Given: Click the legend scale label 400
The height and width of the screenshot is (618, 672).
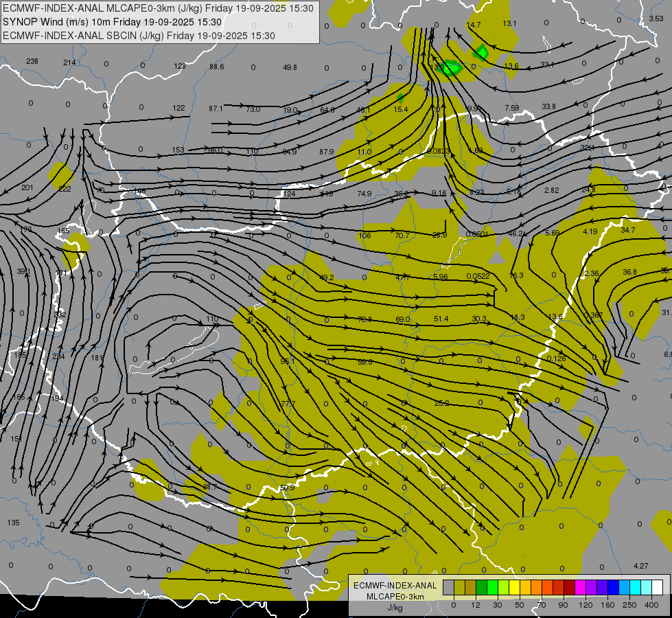Looking at the screenshot, I should pyautogui.click(x=651, y=605).
